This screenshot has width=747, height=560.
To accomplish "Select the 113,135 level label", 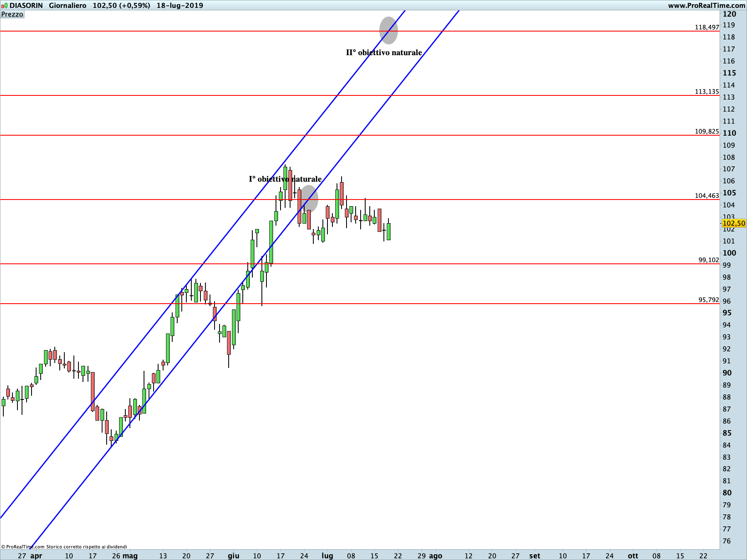I will pos(707,92).
